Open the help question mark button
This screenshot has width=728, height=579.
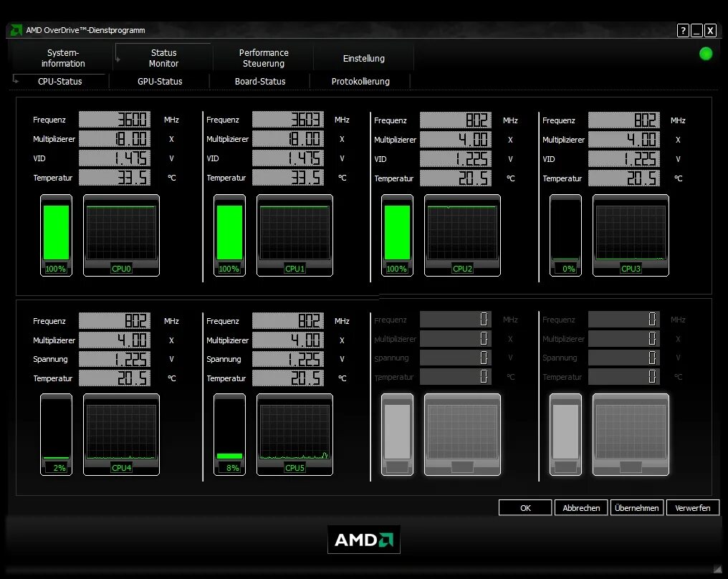(683, 31)
